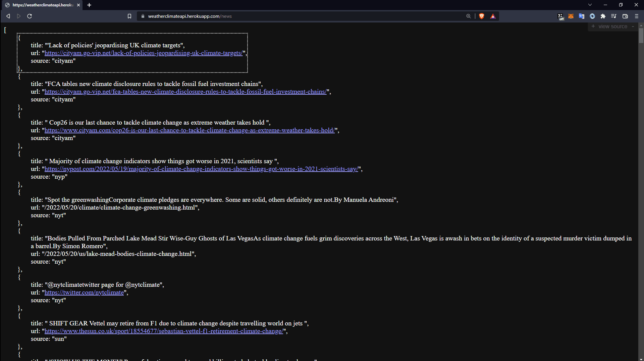Click the climate-change-greenwashing.html url text

click(120, 208)
